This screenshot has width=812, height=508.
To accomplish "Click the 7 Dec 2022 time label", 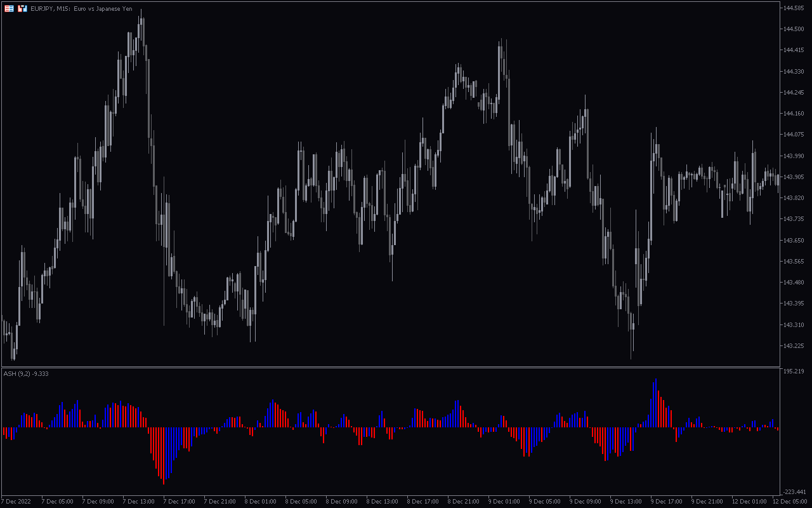I will click(x=16, y=501).
